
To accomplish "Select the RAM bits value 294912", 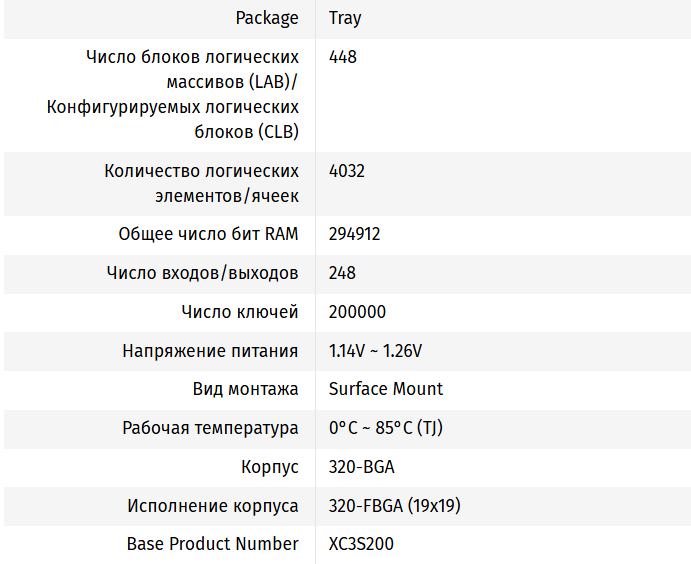I will coord(354,234).
